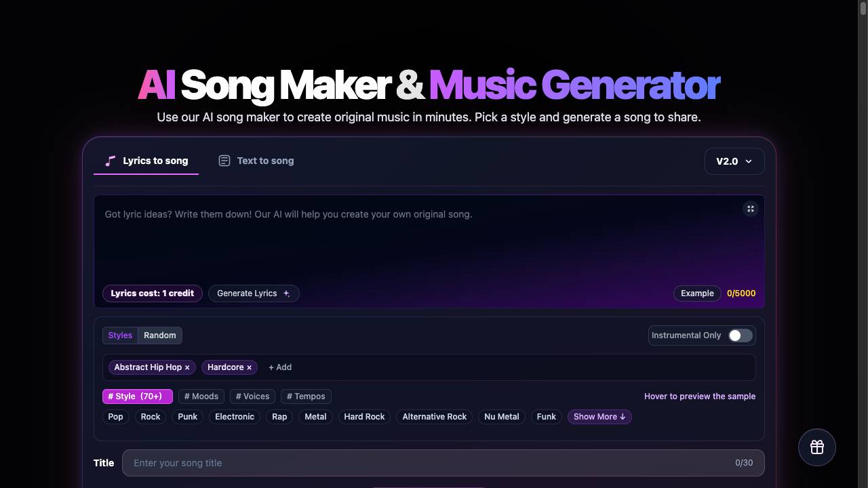
Task: Expand the lyrics box with the fullscreen icon
Action: pyautogui.click(x=750, y=209)
